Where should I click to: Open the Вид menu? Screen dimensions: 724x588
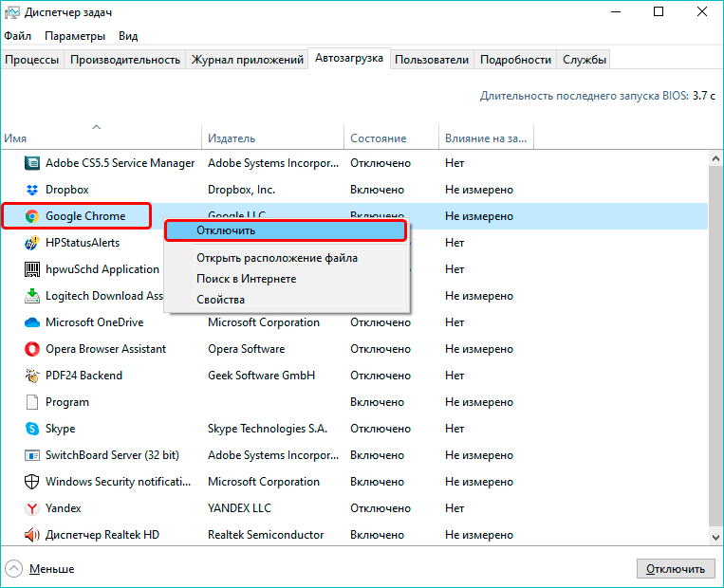tap(128, 36)
